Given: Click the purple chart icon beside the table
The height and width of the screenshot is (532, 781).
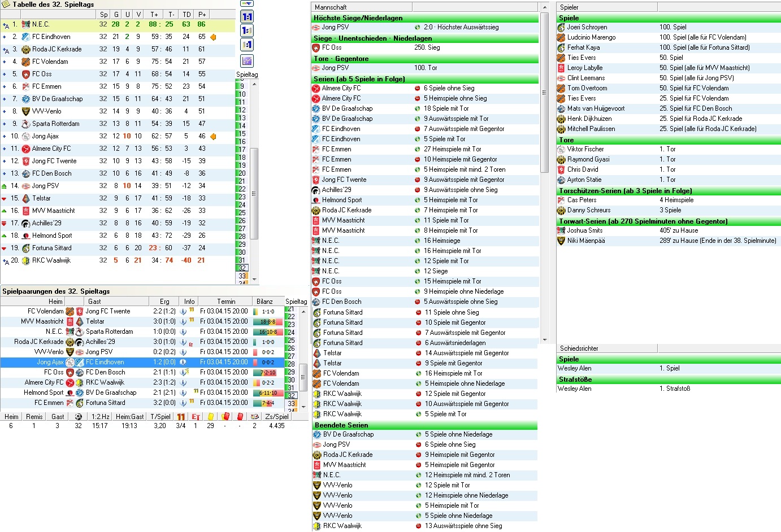Looking at the screenshot, I should (x=247, y=60).
